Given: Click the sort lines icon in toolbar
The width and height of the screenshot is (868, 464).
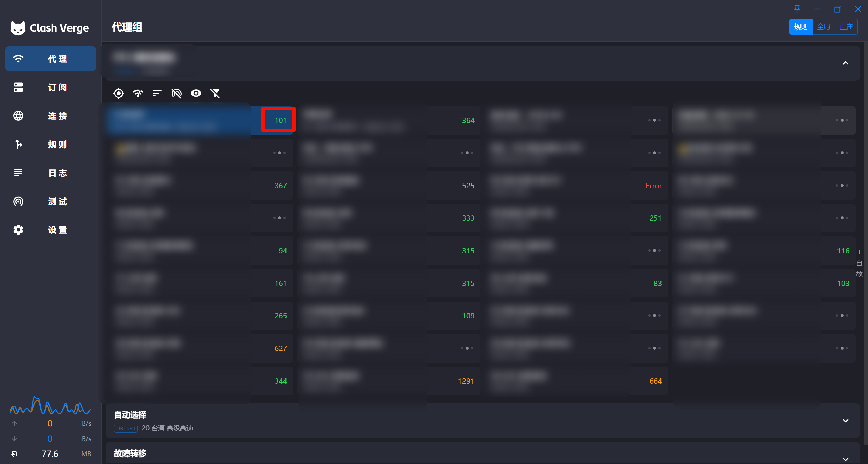Looking at the screenshot, I should pos(157,93).
